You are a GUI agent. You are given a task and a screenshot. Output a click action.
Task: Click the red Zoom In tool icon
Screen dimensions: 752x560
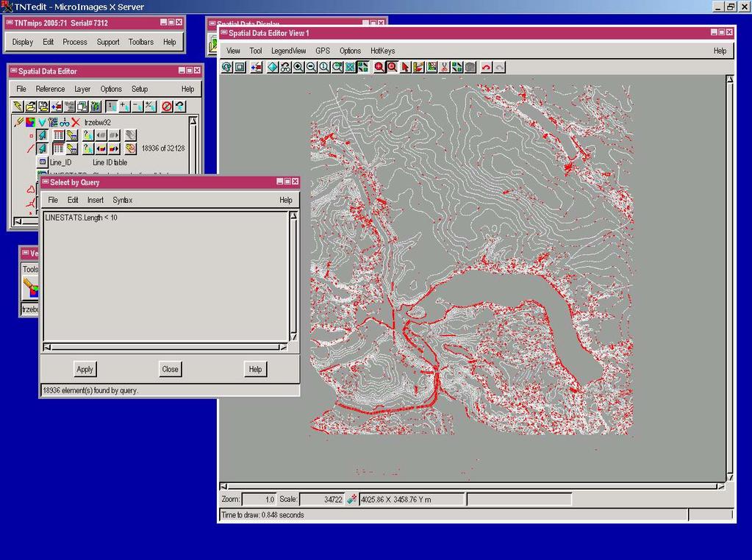click(379, 67)
